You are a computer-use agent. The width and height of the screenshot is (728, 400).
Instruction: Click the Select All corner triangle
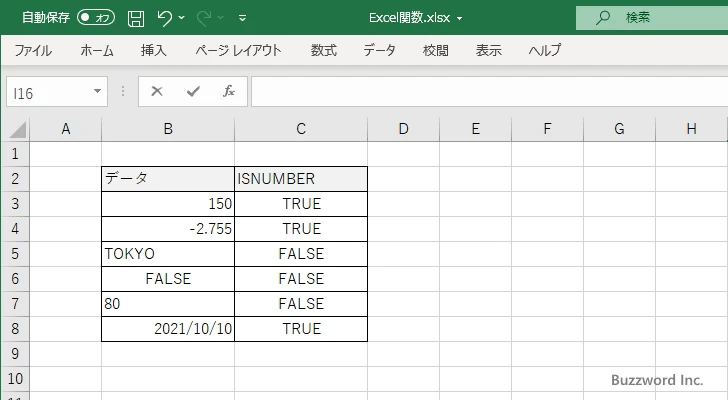coord(17,129)
